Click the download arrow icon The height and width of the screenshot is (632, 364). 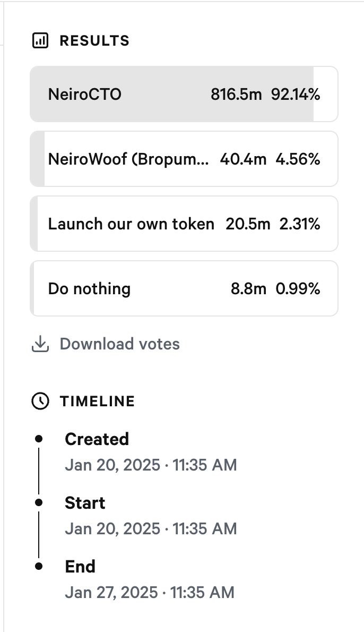pos(40,344)
